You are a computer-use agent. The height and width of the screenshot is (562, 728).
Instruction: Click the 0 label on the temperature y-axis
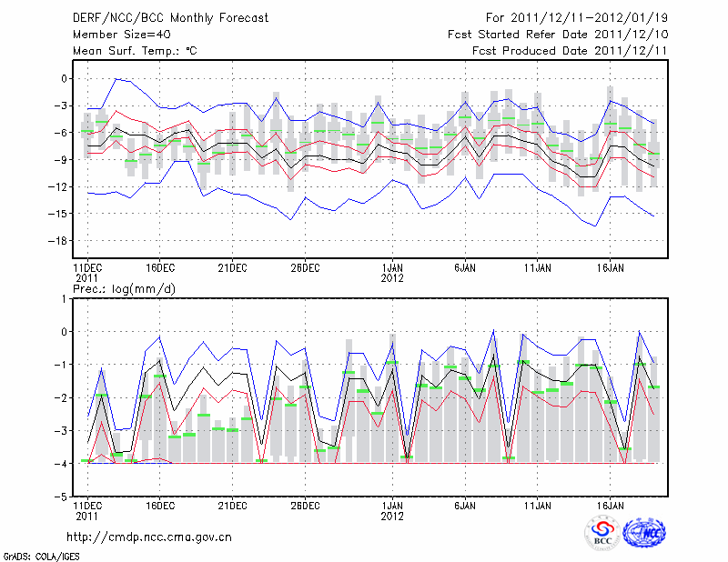(x=66, y=78)
